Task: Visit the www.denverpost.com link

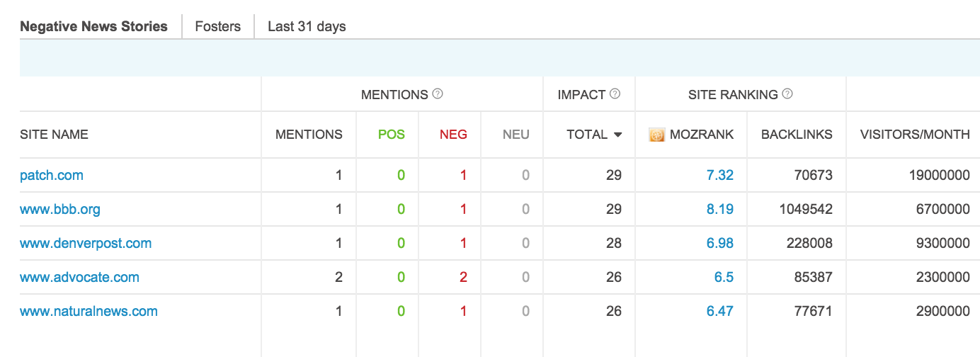Action: [x=86, y=243]
